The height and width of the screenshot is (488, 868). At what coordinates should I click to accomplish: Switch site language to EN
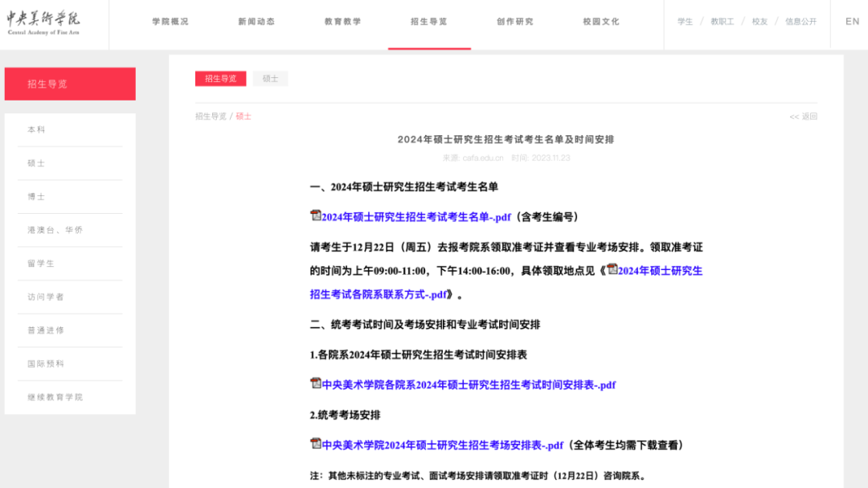[852, 21]
